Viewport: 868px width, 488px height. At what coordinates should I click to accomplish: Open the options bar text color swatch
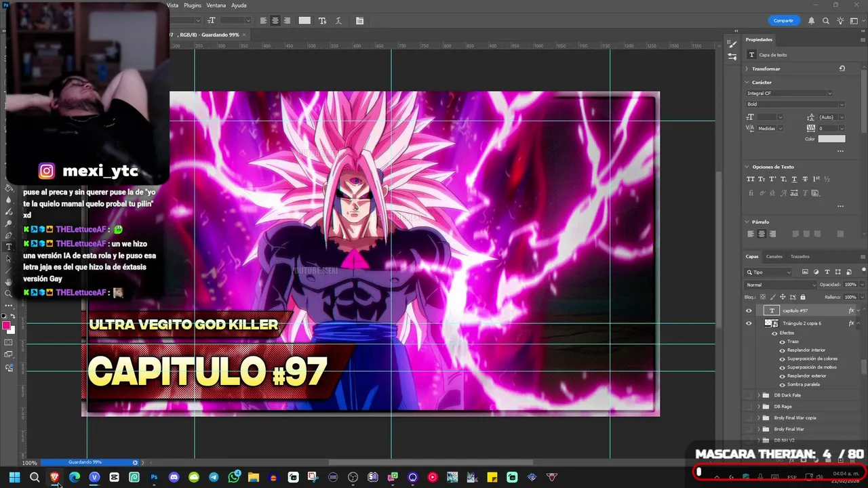(304, 20)
